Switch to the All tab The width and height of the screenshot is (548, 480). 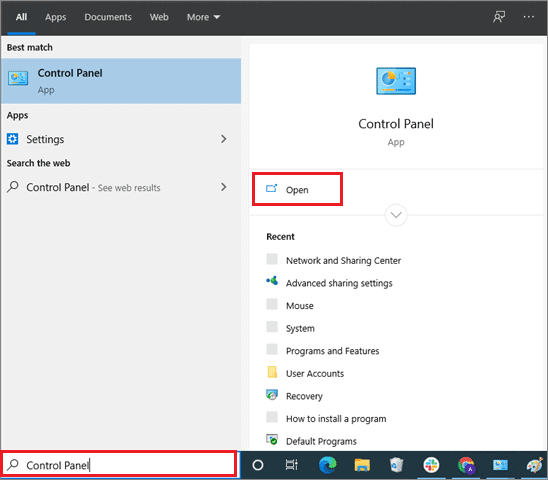pos(21,17)
